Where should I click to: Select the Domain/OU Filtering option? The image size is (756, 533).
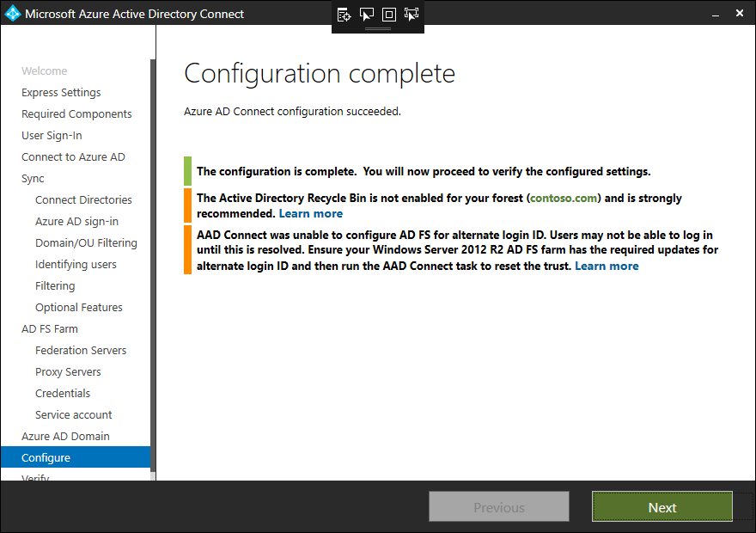88,242
